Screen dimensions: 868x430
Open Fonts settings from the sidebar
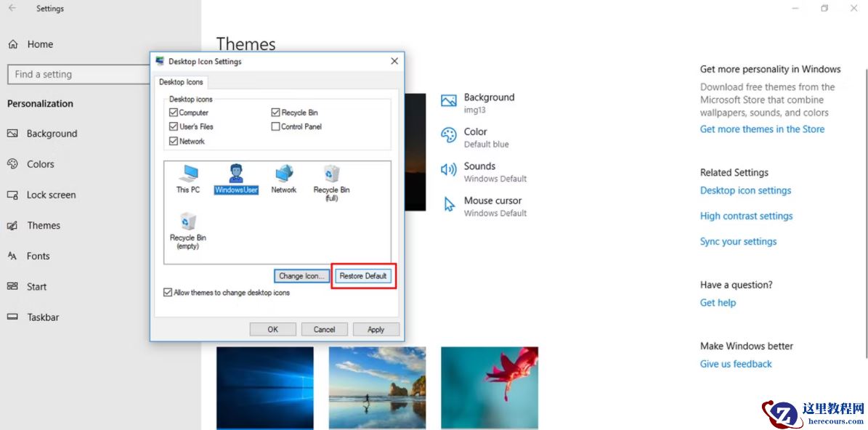pyautogui.click(x=38, y=256)
